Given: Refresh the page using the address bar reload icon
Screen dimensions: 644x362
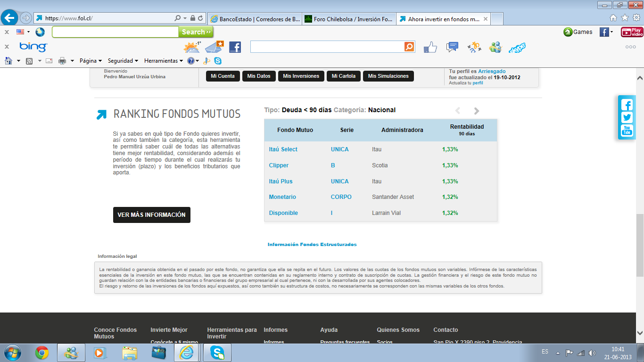Looking at the screenshot, I should (201, 18).
